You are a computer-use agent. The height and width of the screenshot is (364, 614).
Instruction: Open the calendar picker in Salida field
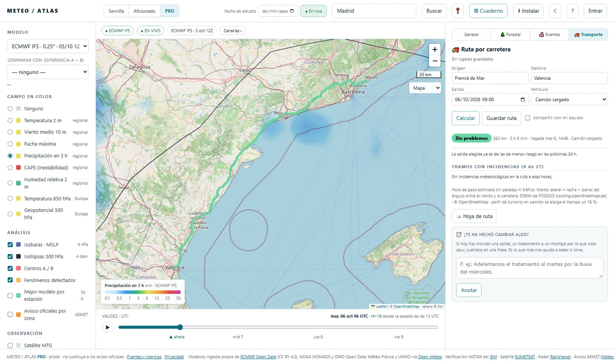click(x=522, y=99)
